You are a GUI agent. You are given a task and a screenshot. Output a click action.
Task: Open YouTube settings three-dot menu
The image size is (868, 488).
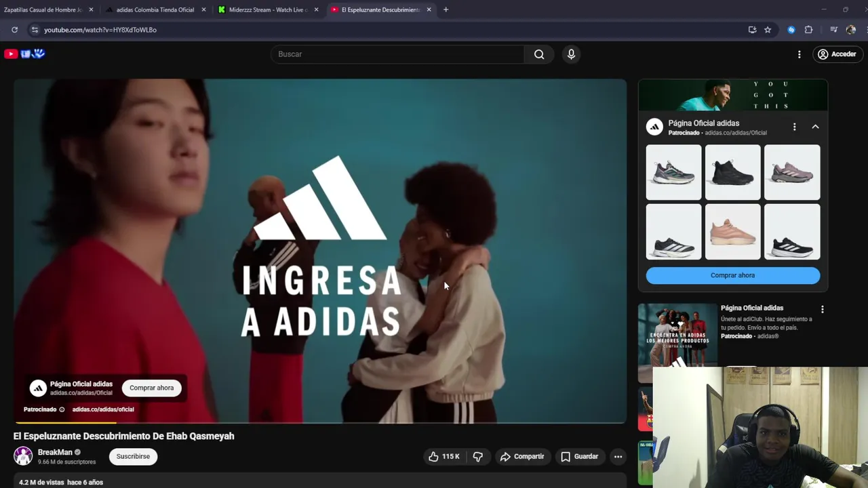click(x=799, y=54)
